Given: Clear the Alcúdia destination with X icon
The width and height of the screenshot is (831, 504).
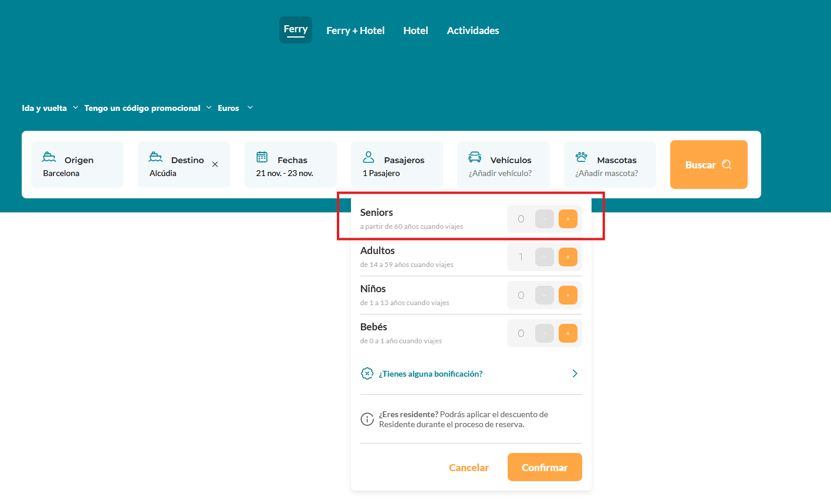Looking at the screenshot, I should click(x=215, y=164).
